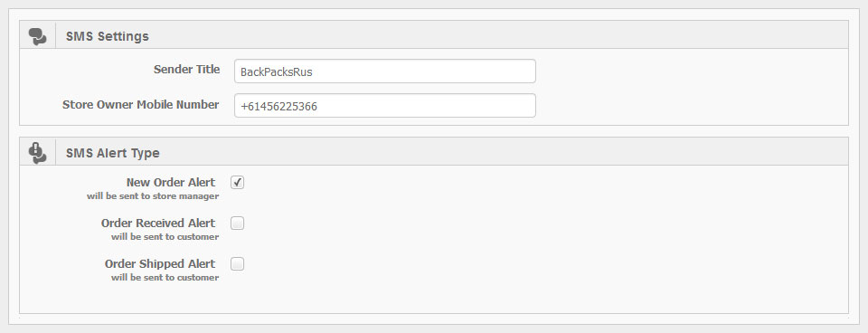Click empty panel area below Order Shipped Alert
Screen dimensions: 868x333
433,298
